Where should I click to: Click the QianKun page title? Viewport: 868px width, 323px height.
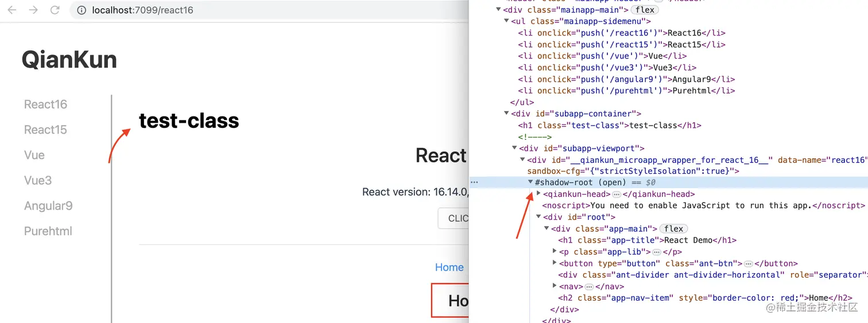coord(69,60)
